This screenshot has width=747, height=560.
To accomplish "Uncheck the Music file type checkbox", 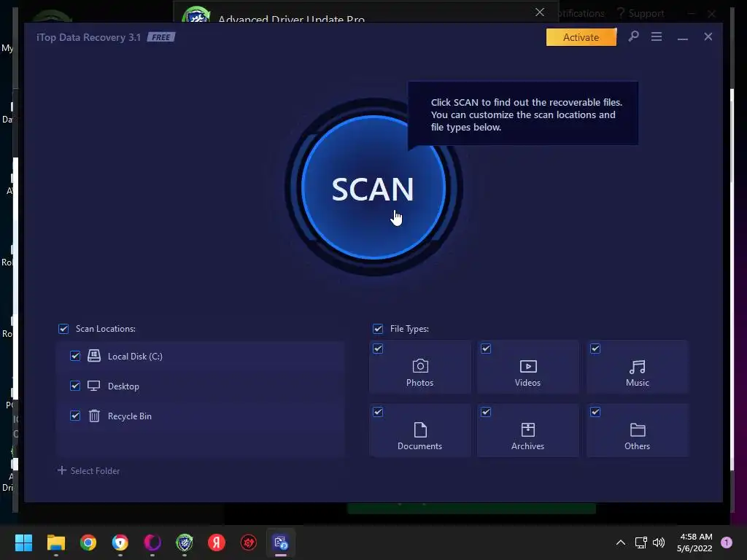I will pyautogui.click(x=595, y=349).
